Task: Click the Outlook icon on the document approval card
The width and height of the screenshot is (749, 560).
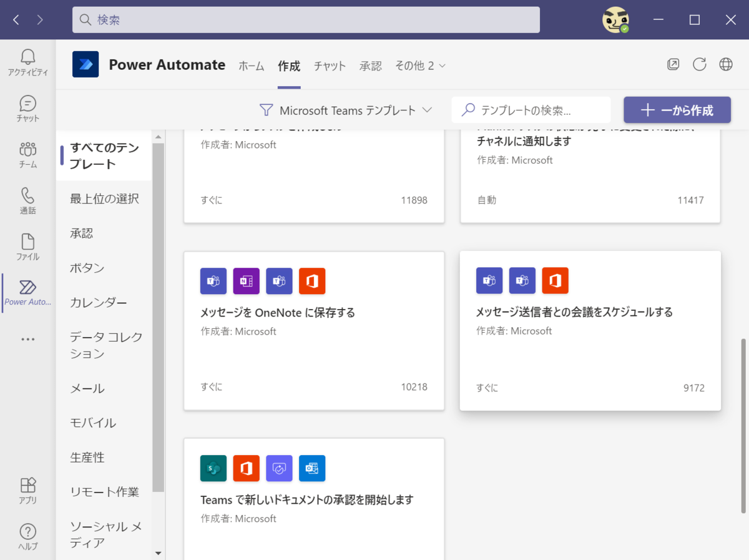Action: (312, 468)
